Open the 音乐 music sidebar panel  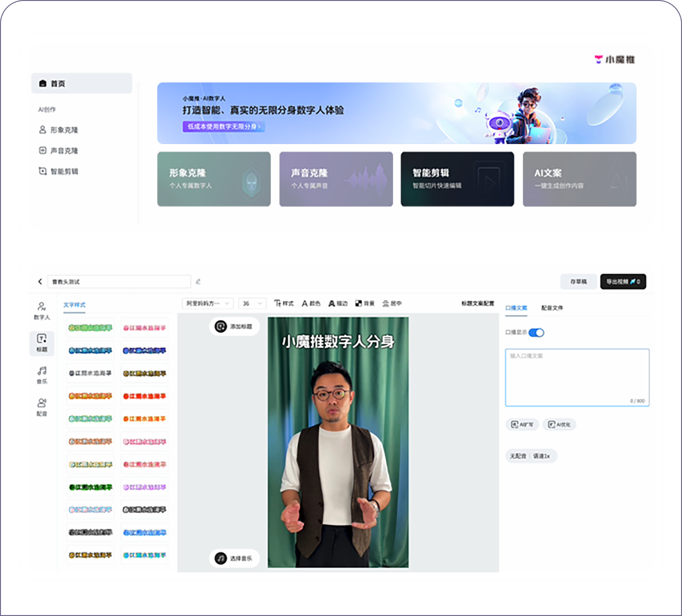(x=42, y=374)
